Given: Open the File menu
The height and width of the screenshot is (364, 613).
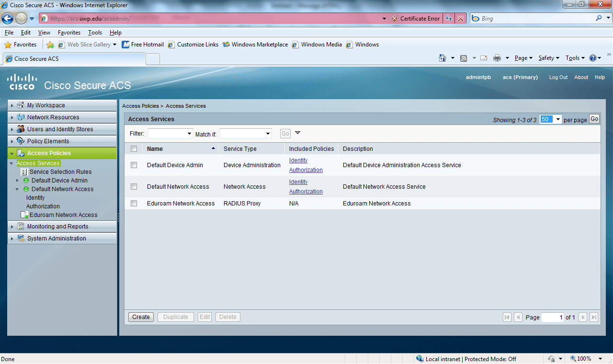Looking at the screenshot, I should tap(9, 33).
